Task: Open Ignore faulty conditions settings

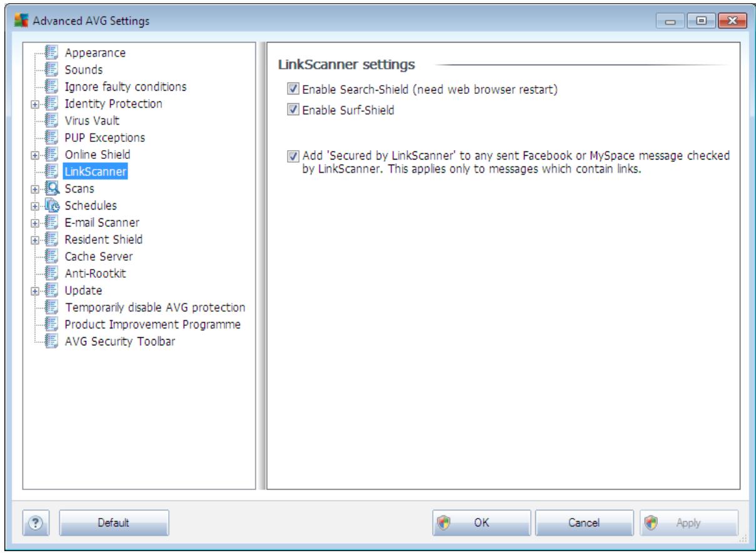Action: (126, 87)
